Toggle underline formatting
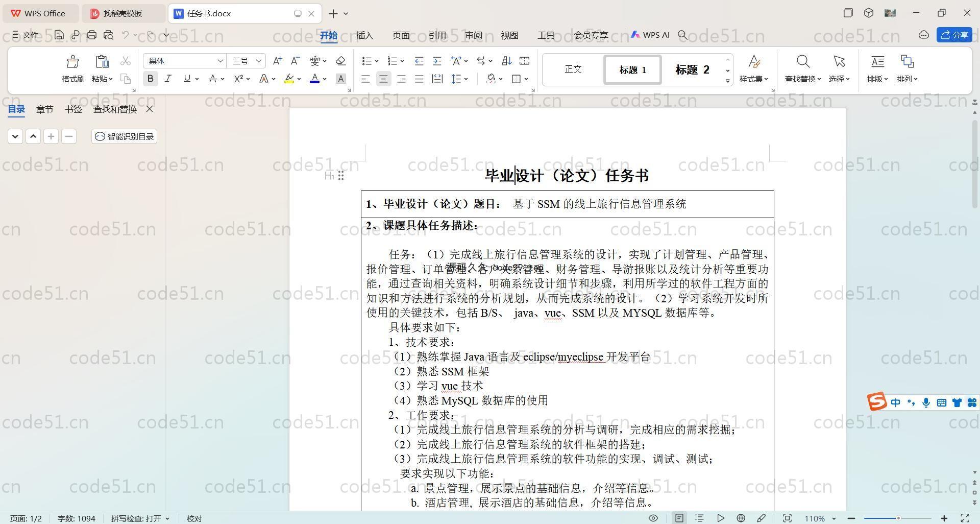 (x=187, y=79)
